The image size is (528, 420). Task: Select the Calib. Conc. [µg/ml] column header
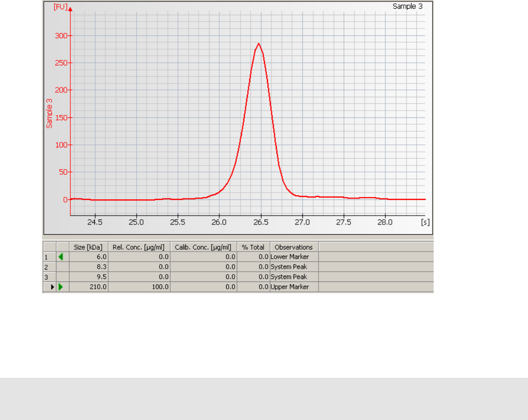point(203,247)
